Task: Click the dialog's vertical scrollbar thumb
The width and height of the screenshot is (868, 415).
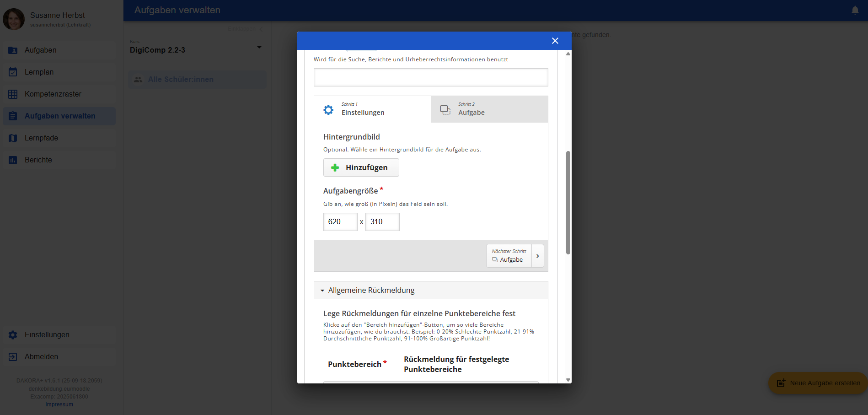Action: (x=568, y=202)
